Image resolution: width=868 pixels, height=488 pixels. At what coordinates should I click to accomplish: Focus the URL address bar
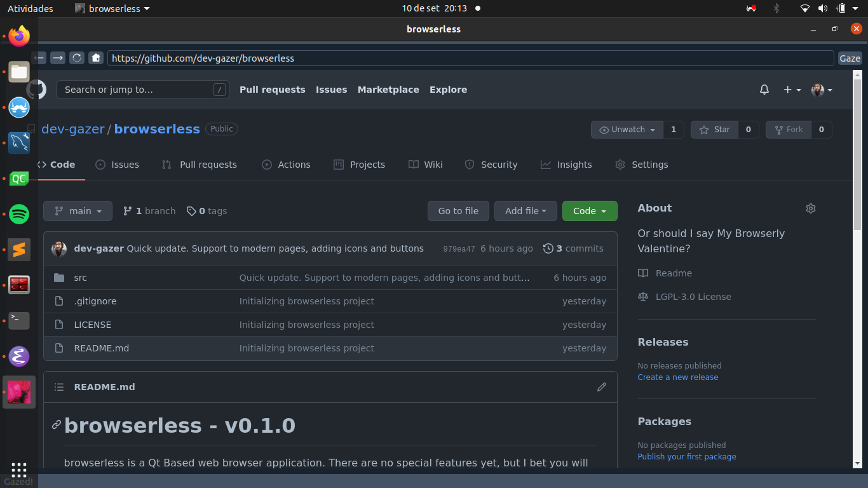pos(470,58)
